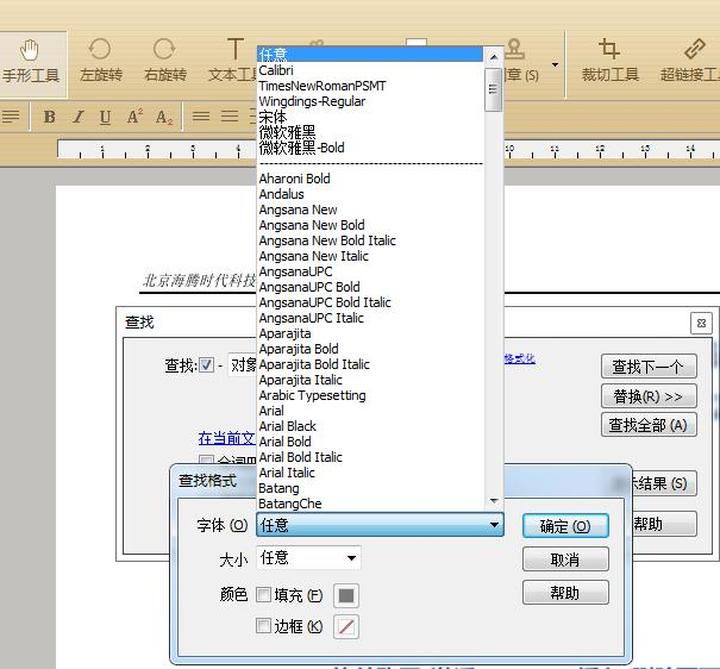
Task: Select Arabic Typesetting font
Action: pos(370,395)
